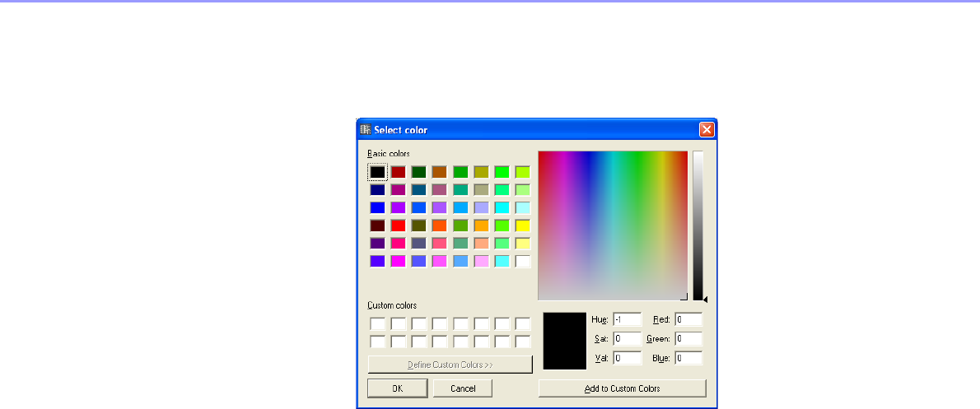Select the khaki gray basic color swatch

[x=481, y=190]
